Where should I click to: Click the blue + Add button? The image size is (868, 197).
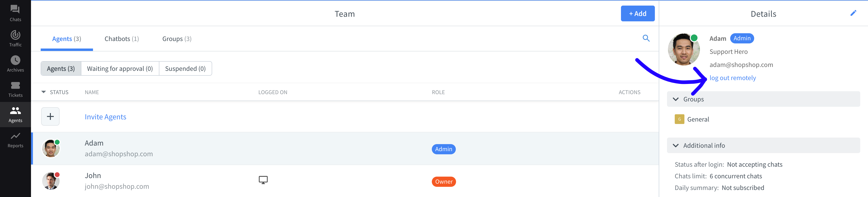point(637,14)
